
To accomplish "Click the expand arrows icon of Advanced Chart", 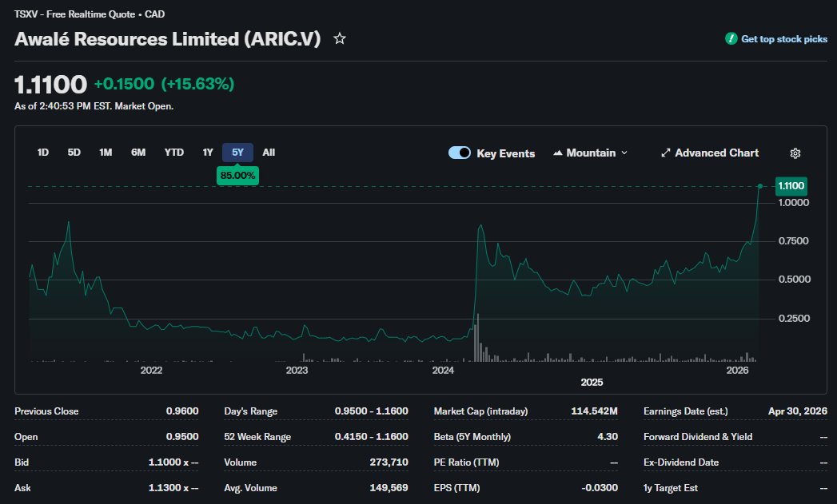I will 666,153.
